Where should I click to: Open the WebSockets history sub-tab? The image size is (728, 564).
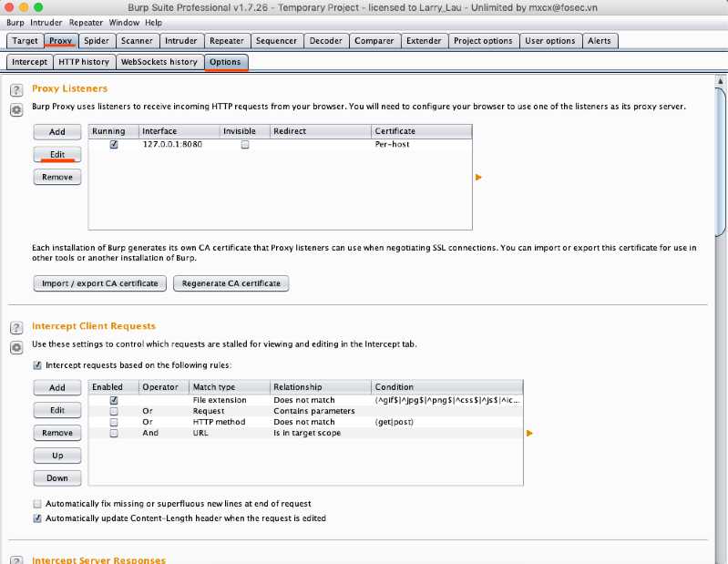(x=159, y=62)
